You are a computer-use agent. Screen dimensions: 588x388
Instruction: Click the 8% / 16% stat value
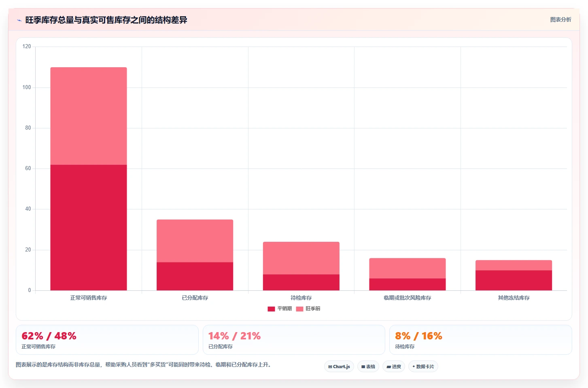pyautogui.click(x=418, y=336)
